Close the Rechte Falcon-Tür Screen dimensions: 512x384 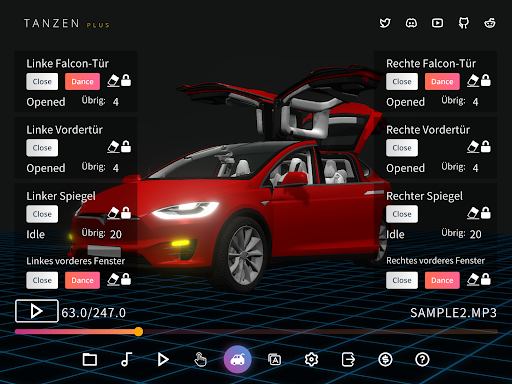point(402,82)
